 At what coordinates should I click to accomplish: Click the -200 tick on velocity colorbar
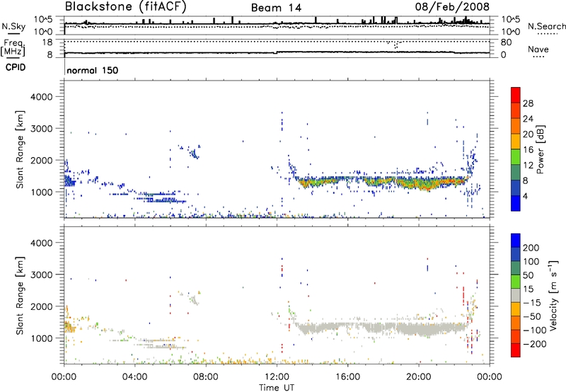[534, 344]
